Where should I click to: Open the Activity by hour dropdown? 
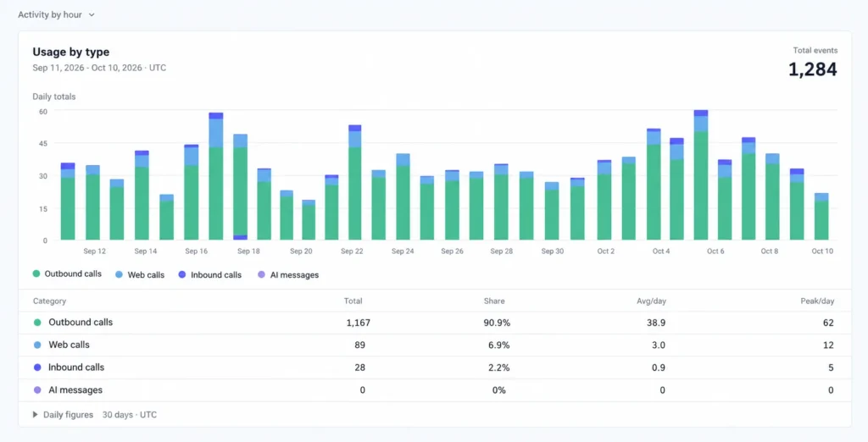tap(56, 15)
